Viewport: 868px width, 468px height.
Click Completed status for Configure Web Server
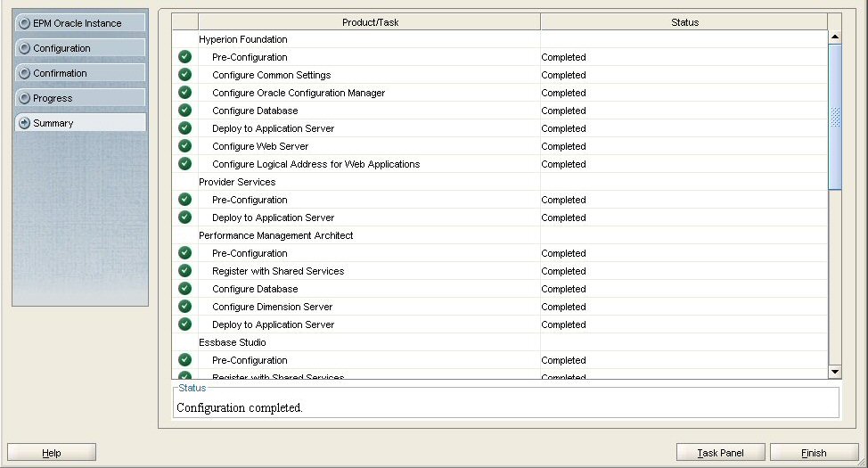pos(563,146)
